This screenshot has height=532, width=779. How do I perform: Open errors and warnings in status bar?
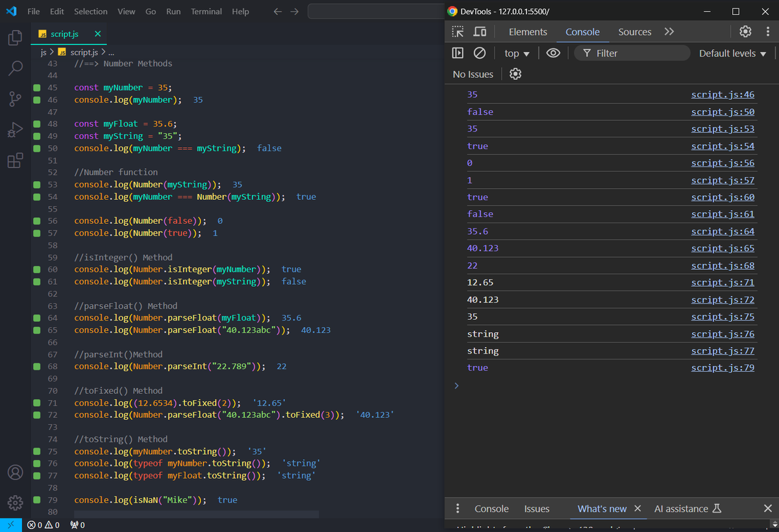[43, 525]
